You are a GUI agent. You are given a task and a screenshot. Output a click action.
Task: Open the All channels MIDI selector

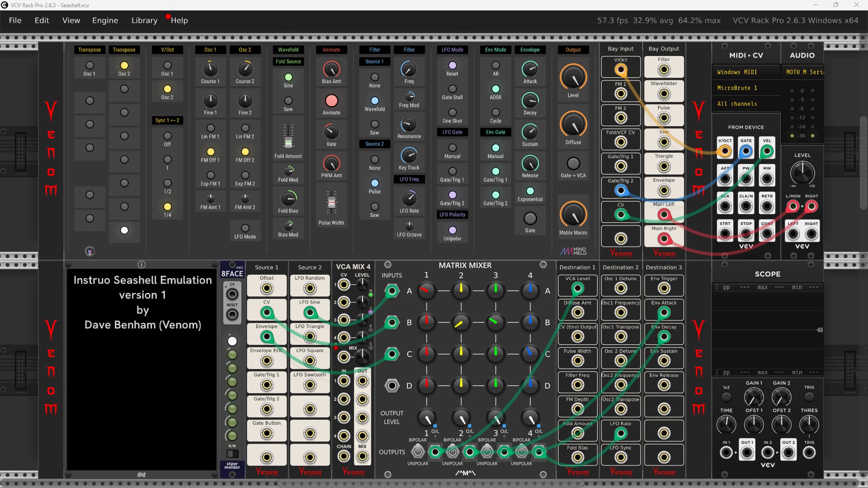746,104
